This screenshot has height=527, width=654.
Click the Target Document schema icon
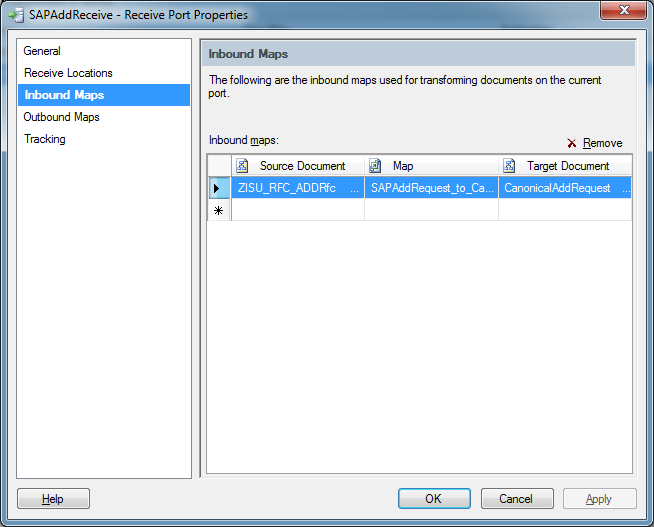point(509,166)
